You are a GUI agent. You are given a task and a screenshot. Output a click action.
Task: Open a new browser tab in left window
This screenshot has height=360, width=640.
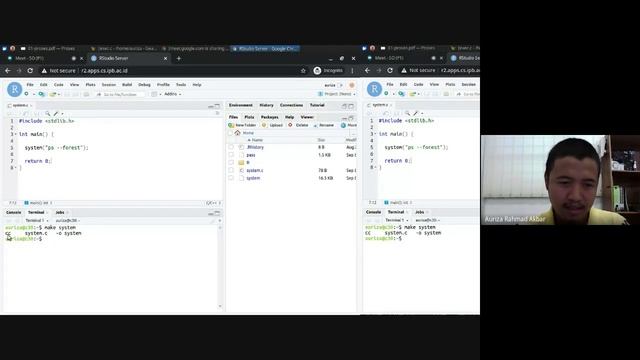coord(179,58)
